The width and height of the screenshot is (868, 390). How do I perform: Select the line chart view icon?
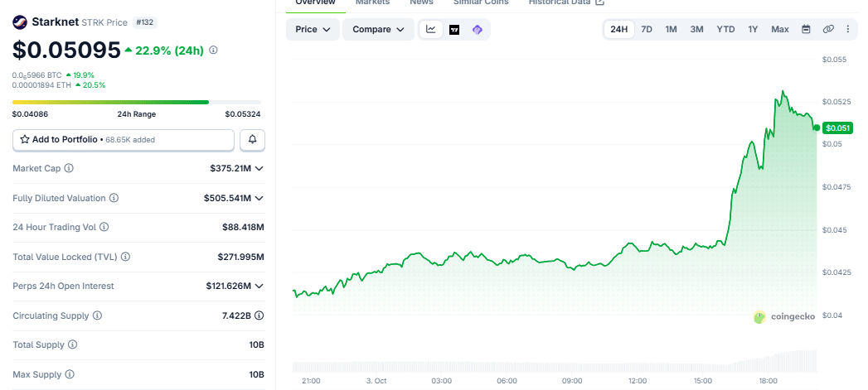tap(430, 29)
